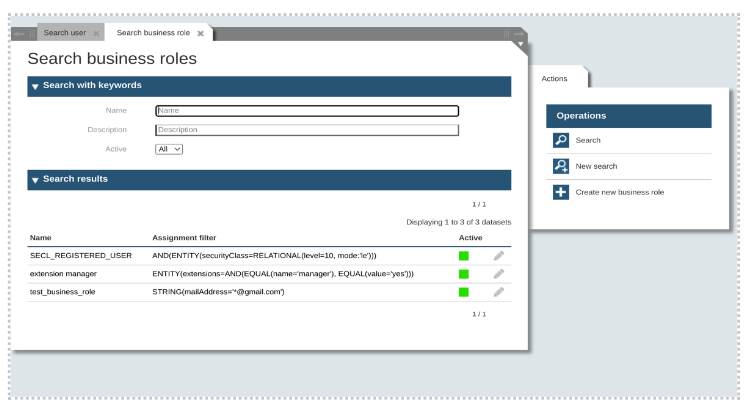Image resolution: width=751 pixels, height=407 pixels.
Task: Click the plus icon for Create new business role
Action: click(561, 192)
